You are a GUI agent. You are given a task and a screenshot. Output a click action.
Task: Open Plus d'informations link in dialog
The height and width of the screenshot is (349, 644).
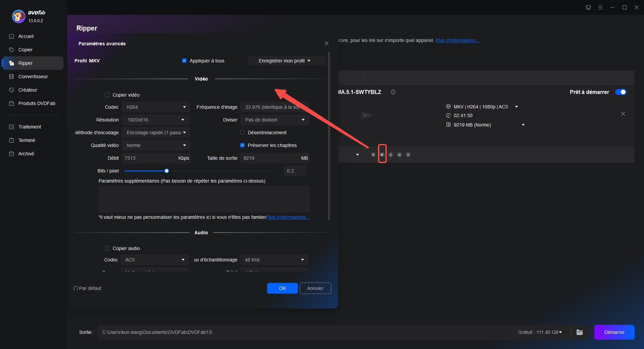[x=288, y=217]
